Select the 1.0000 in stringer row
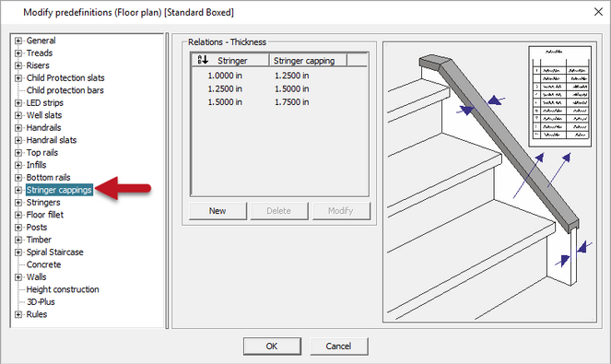 pyautogui.click(x=279, y=76)
